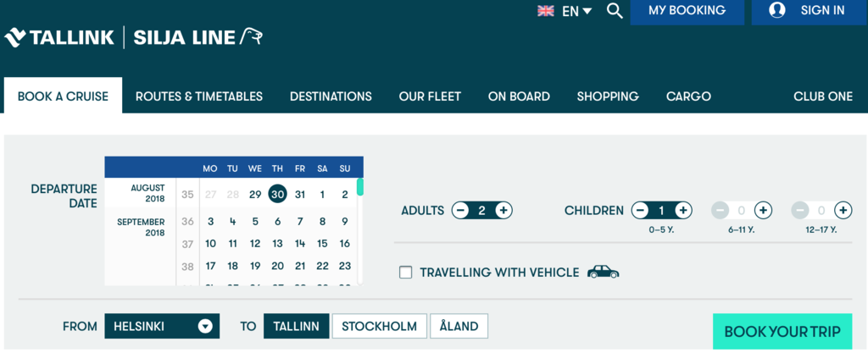Increase adults count with plus icon

[x=503, y=210]
